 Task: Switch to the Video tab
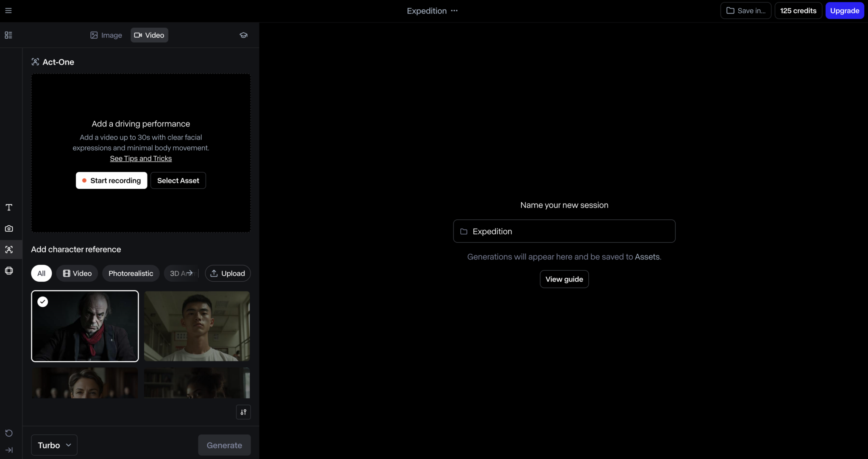pyautogui.click(x=149, y=35)
